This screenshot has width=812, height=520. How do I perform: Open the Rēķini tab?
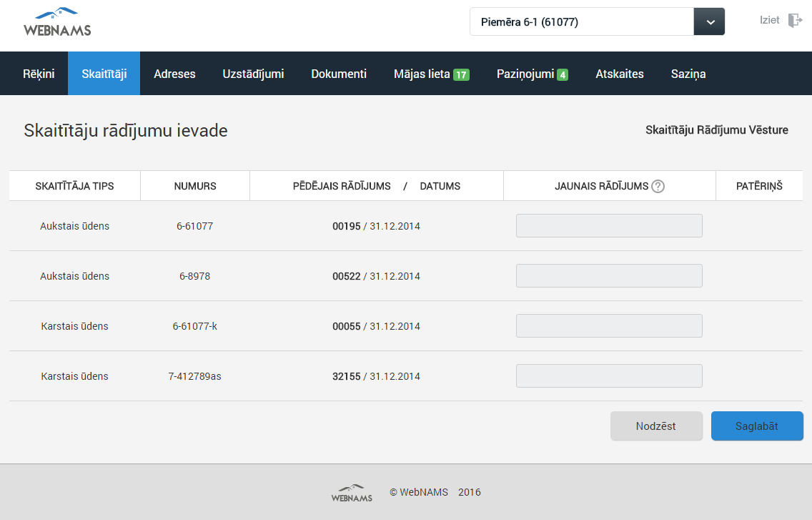(39, 74)
